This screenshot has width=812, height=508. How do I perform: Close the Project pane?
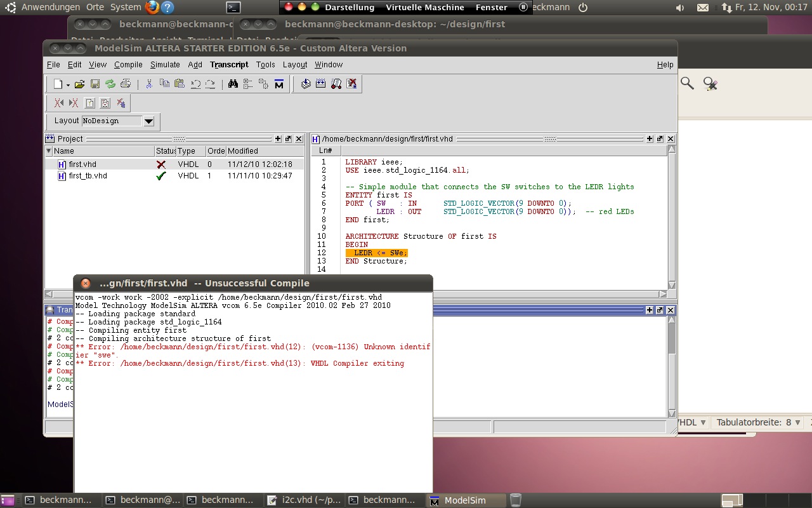pos(299,139)
